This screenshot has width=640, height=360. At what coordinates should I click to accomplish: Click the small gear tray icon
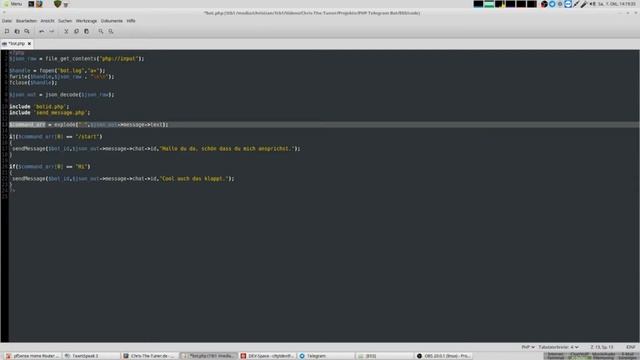click(x=560, y=4)
